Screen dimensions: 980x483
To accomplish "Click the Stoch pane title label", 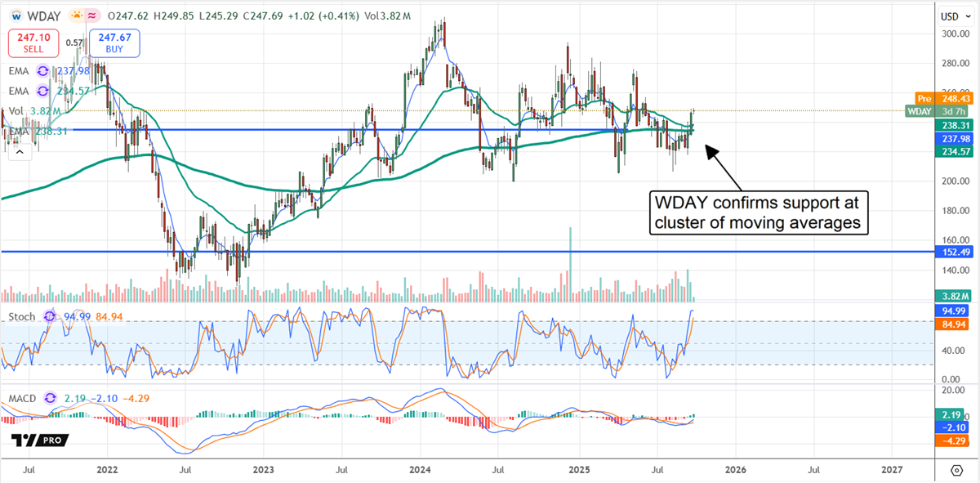I will coord(21,316).
